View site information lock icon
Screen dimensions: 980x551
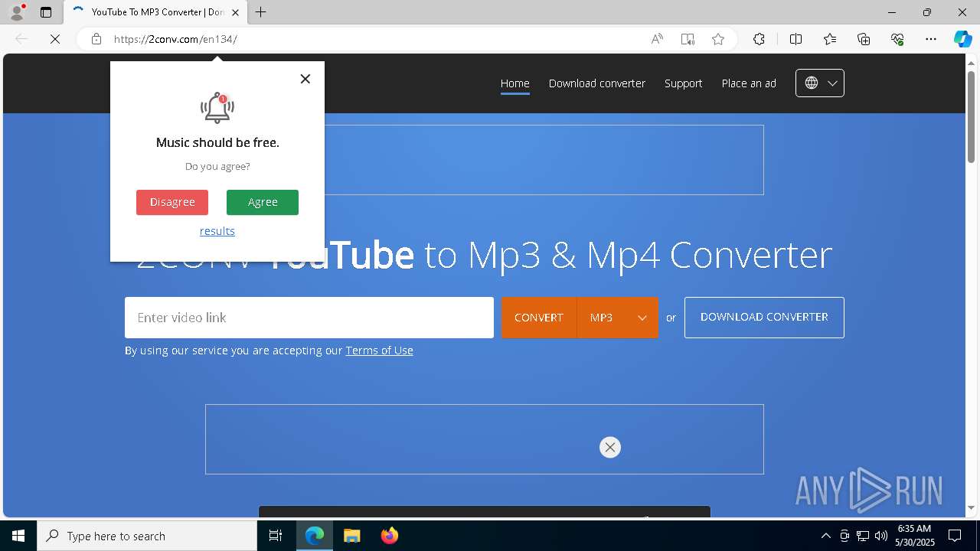coord(96,39)
